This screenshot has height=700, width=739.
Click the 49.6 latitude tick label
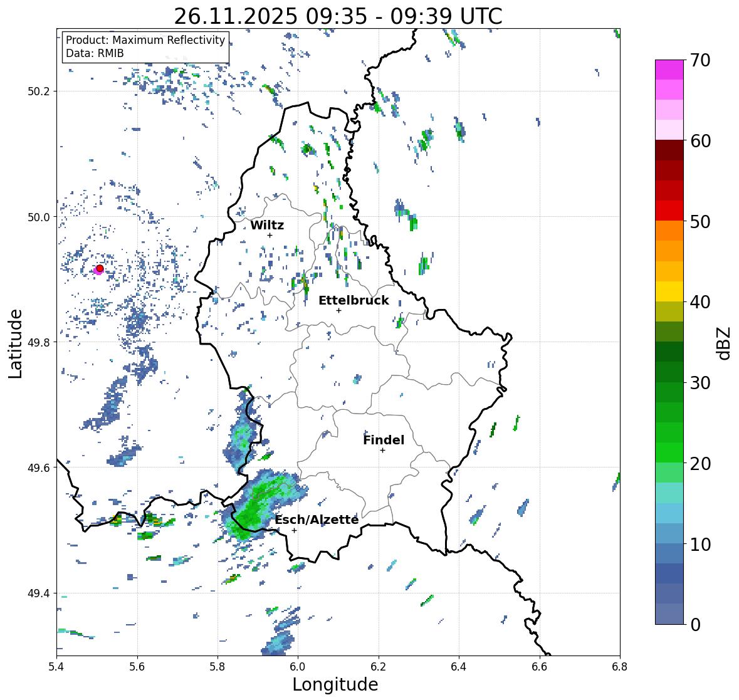39,468
